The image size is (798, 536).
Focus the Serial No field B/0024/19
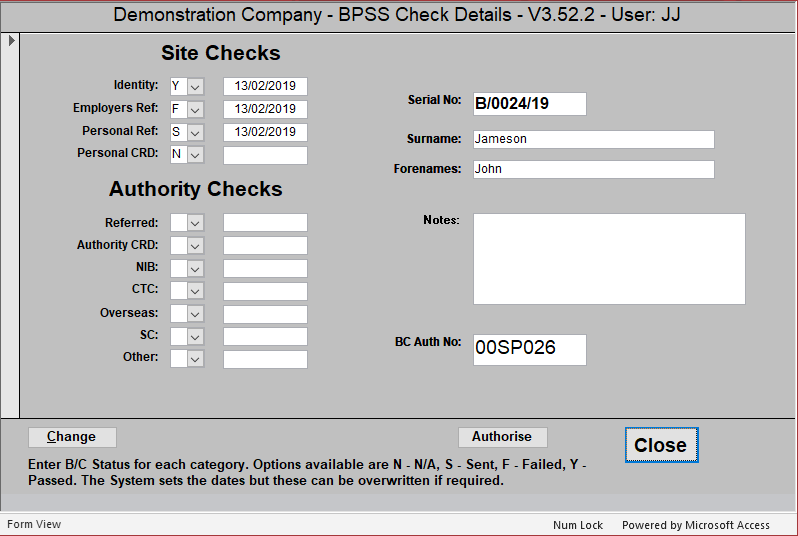coord(529,103)
